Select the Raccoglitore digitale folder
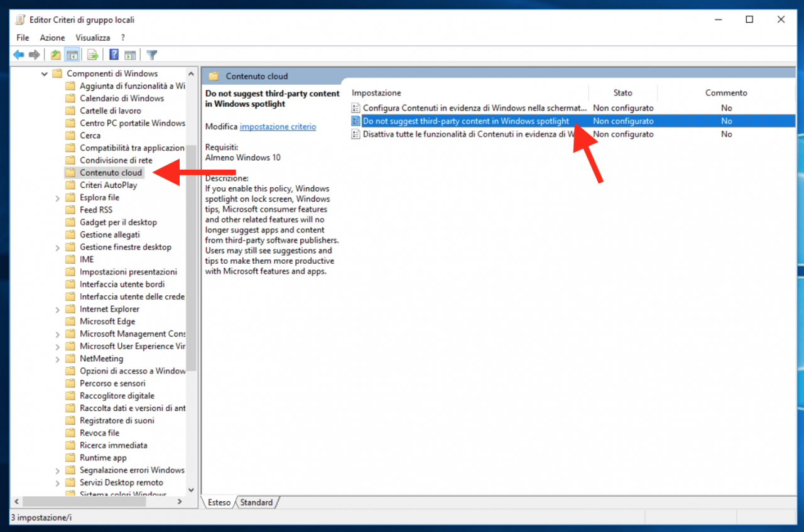804x532 pixels. 117,396
